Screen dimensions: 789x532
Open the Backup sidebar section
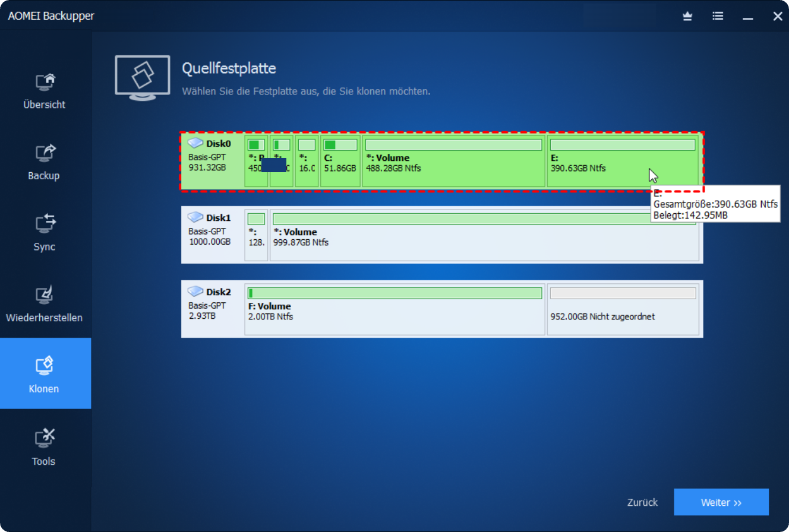point(45,162)
